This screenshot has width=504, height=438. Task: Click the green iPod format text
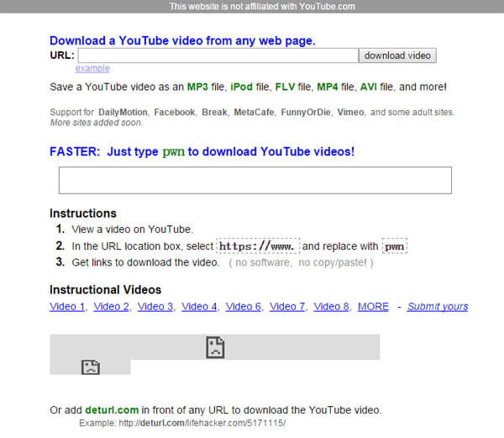242,87
